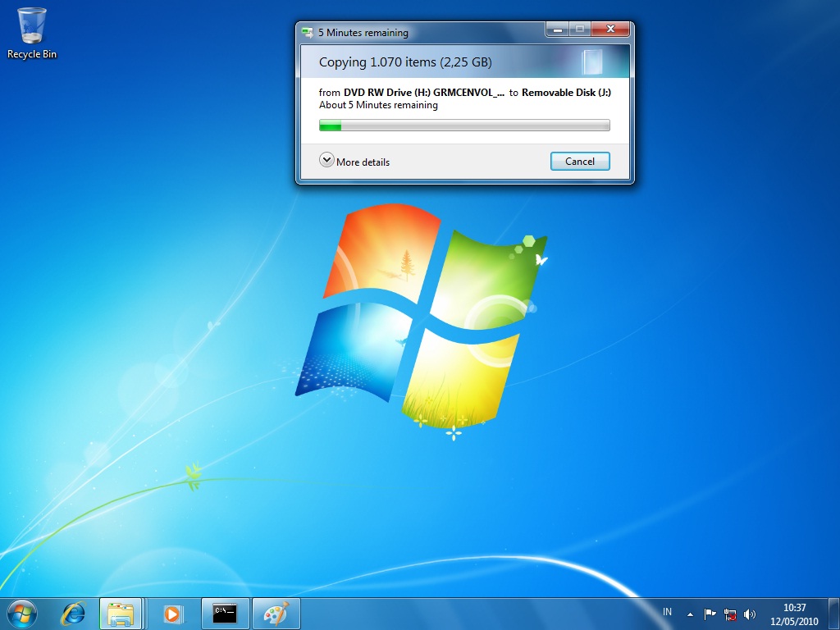Expand More details in the copy dialog
This screenshot has height=630, width=840.
pos(354,161)
